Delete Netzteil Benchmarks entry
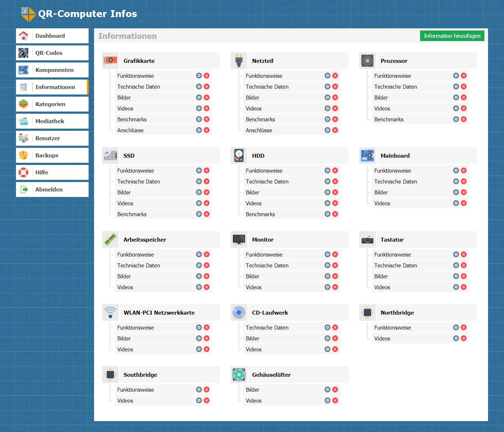Image resolution: width=504 pixels, height=432 pixels. [335, 119]
